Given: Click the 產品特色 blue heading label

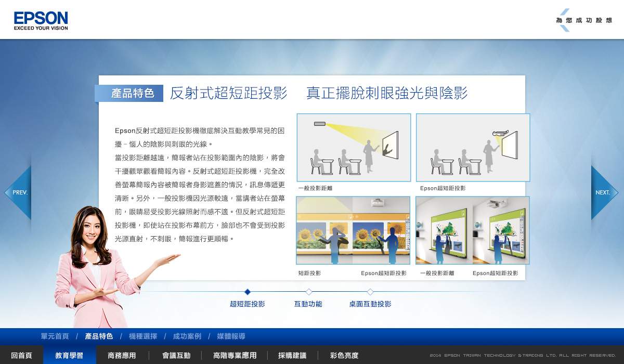Looking at the screenshot, I should pos(129,94).
